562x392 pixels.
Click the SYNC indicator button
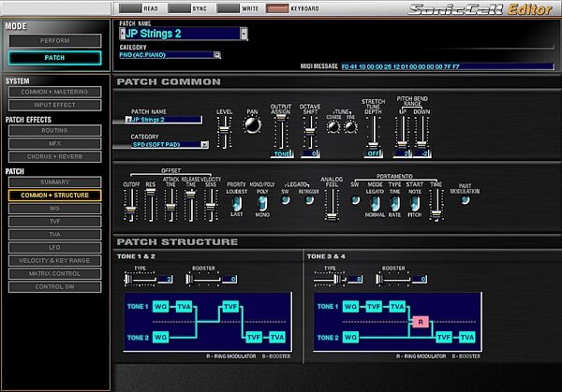coord(179,8)
